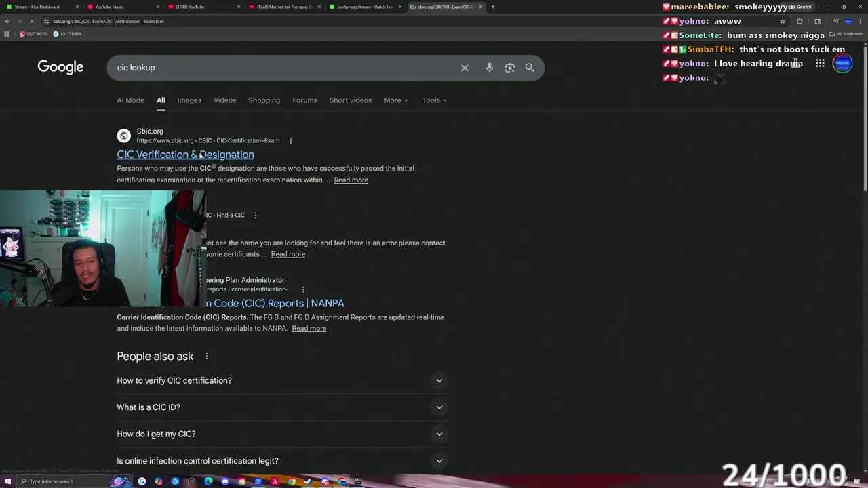Screen dimensions: 868x488
Task: Open a new browser tab
Action: tap(492, 7)
